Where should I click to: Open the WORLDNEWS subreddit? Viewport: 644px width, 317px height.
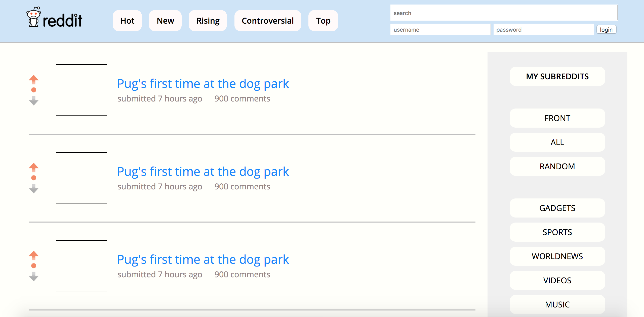(557, 256)
